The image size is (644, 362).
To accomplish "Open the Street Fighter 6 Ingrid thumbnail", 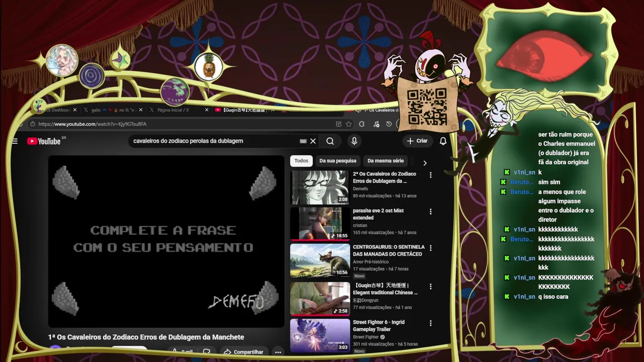I will pyautogui.click(x=320, y=335).
